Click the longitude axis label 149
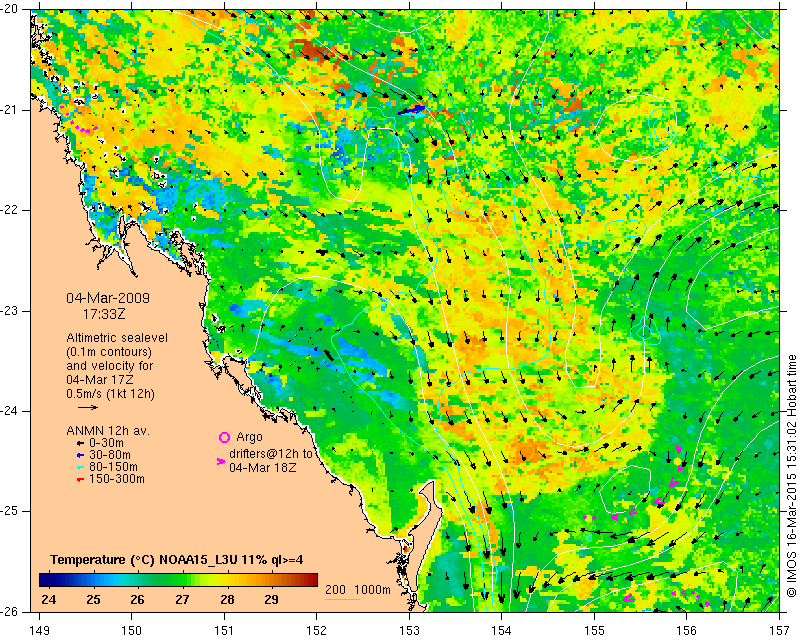This screenshot has height=640, width=800. [40, 631]
